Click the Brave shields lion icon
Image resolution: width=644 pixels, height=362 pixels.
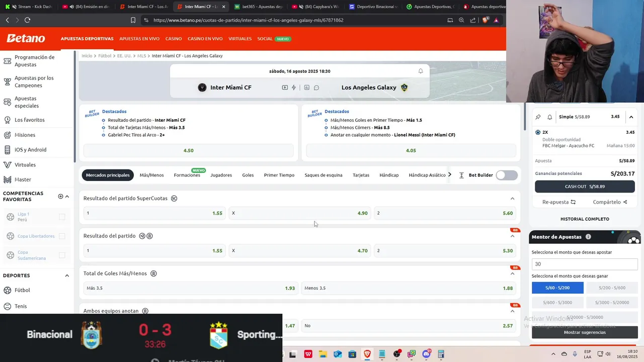point(485,20)
